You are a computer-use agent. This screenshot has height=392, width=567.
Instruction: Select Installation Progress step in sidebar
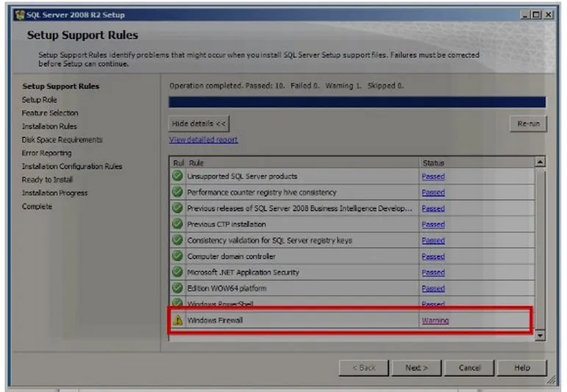click(54, 193)
